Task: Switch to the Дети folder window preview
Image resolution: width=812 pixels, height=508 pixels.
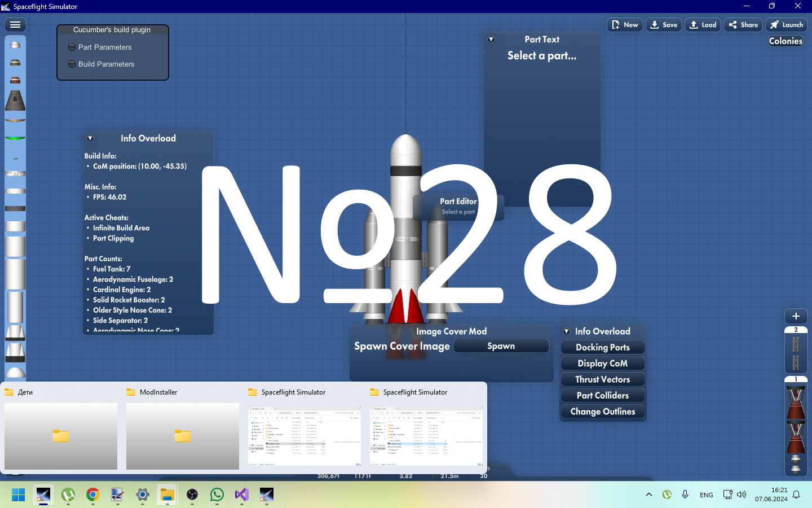Action: point(61,428)
